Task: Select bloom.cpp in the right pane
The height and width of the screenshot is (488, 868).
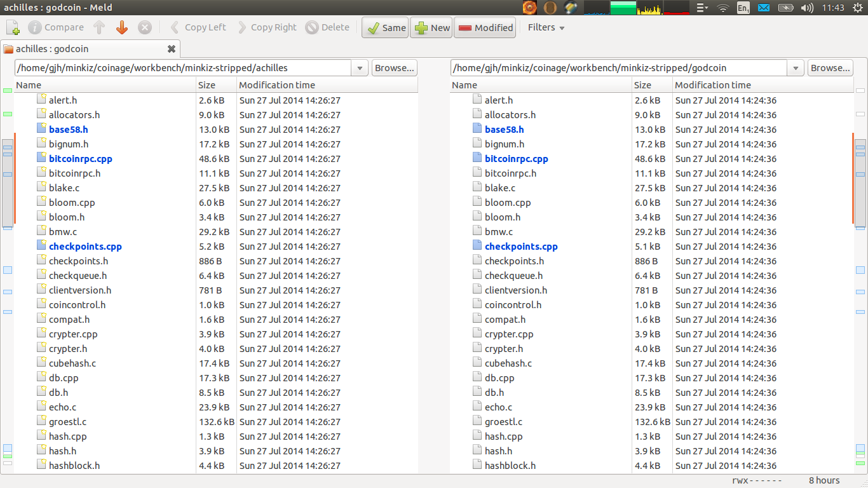Action: pos(508,203)
